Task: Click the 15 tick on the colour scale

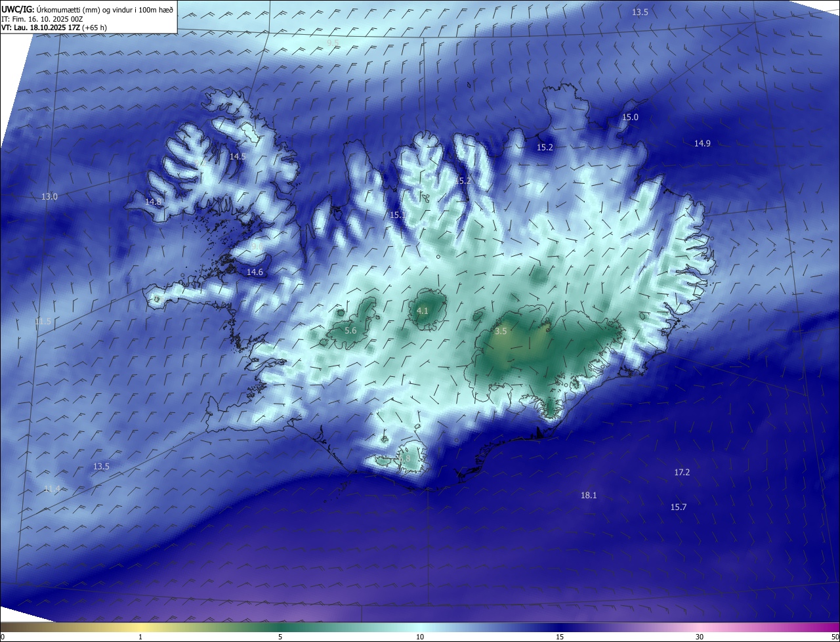Action: (x=560, y=637)
